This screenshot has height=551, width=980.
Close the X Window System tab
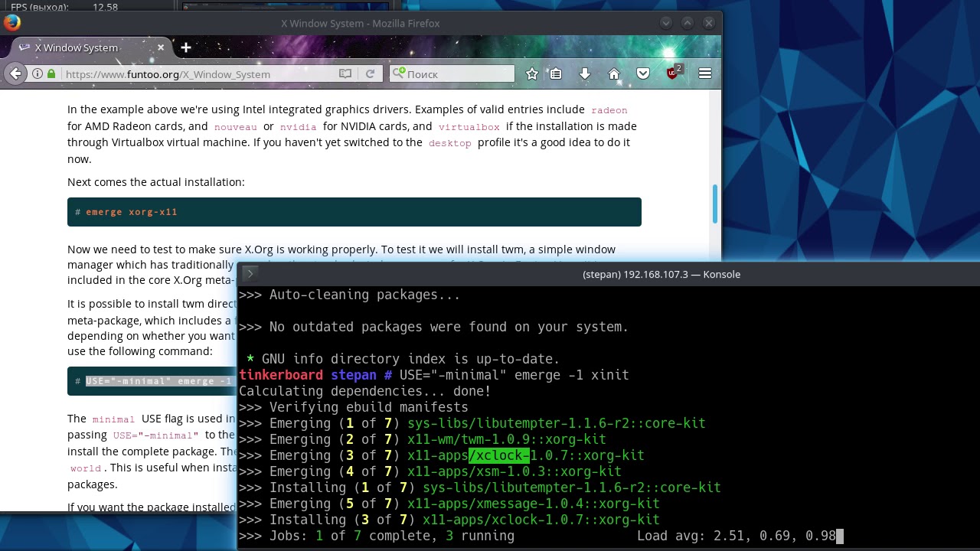(x=161, y=47)
